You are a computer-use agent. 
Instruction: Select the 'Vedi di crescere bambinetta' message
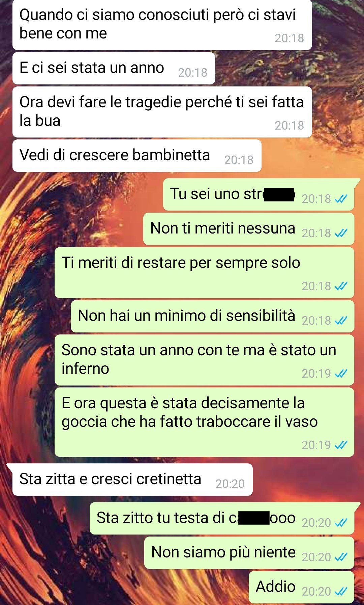pos(137,156)
